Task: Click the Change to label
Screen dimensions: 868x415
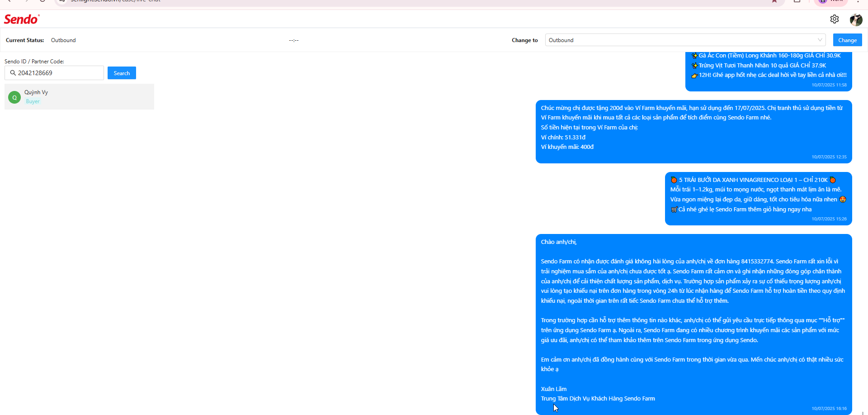Action: pyautogui.click(x=525, y=40)
